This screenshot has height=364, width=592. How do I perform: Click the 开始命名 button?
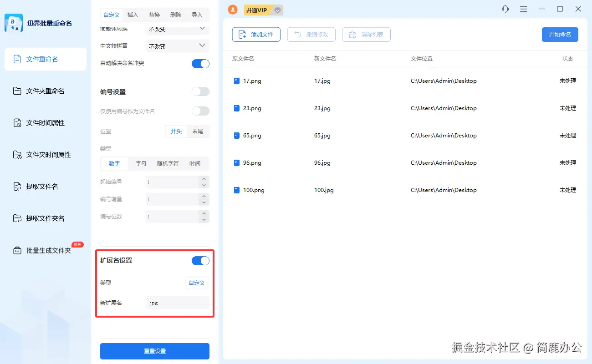tap(560, 35)
